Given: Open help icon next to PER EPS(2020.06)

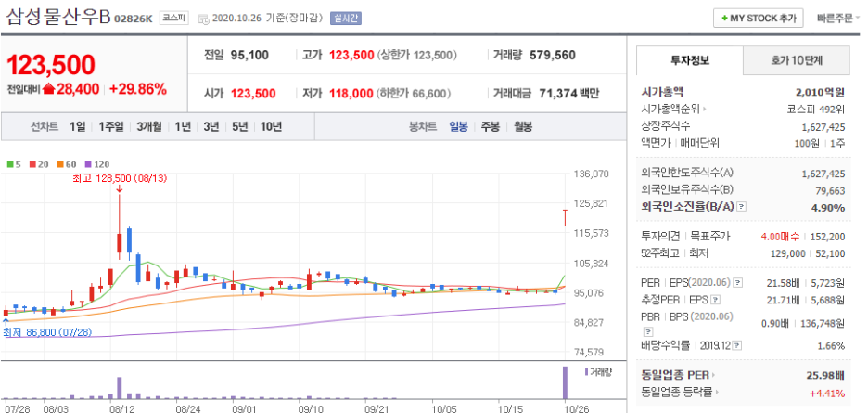Looking at the screenshot, I should [738, 283].
